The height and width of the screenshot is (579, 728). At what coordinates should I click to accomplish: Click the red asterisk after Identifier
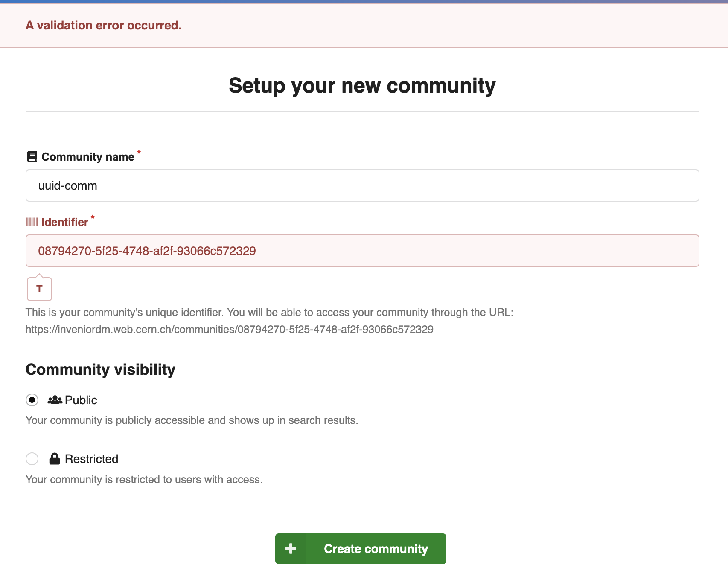92,217
